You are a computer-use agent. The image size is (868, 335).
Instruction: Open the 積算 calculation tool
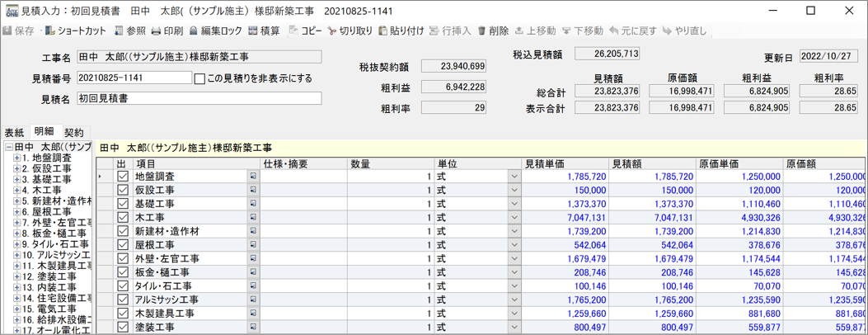pyautogui.click(x=253, y=31)
